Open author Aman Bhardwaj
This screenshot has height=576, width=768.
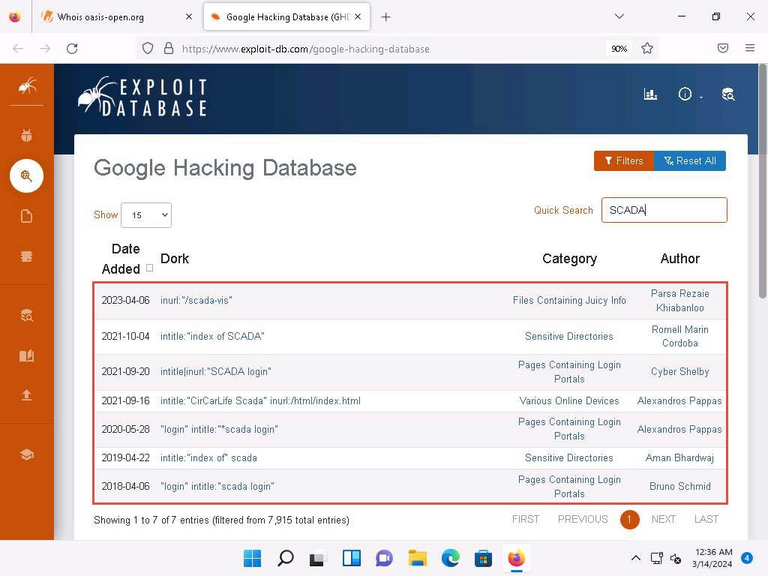click(680, 458)
